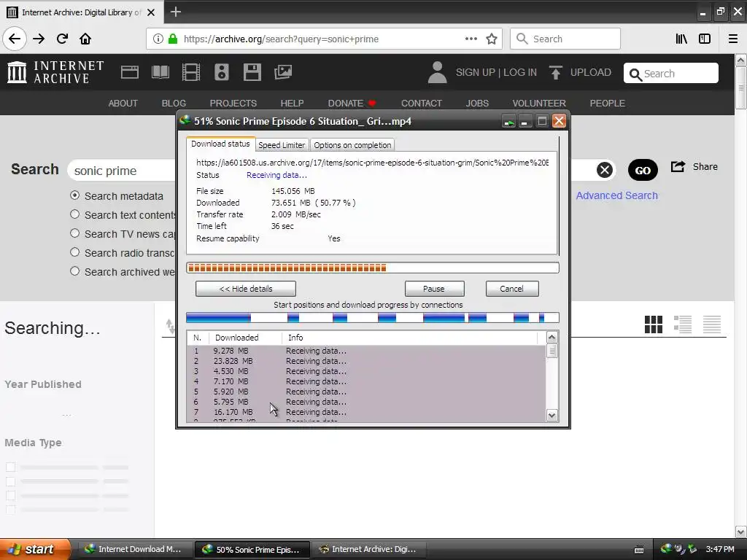Switch results to compact list view
Viewport: 747px width, 560px height.
coord(712,324)
